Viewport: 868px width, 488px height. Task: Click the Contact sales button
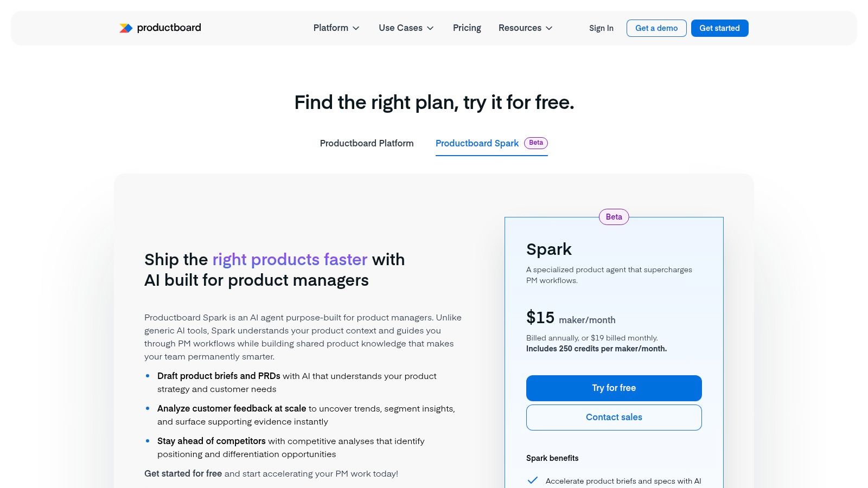tap(614, 417)
